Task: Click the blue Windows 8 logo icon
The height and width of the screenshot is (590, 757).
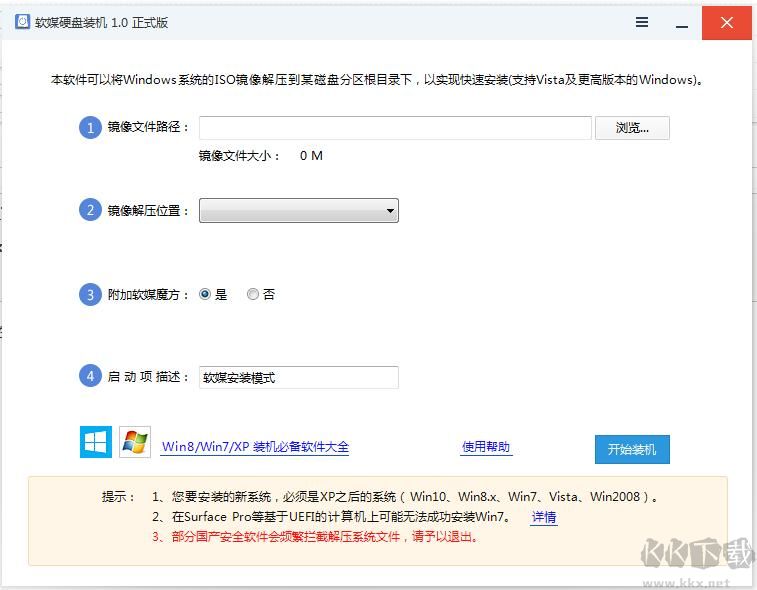Action: [x=96, y=442]
